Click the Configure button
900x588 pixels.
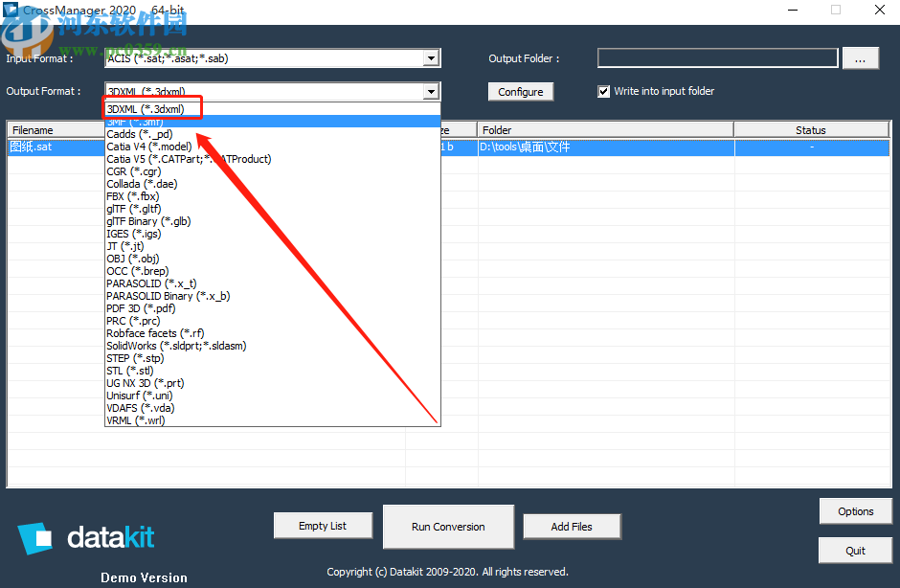(x=520, y=91)
